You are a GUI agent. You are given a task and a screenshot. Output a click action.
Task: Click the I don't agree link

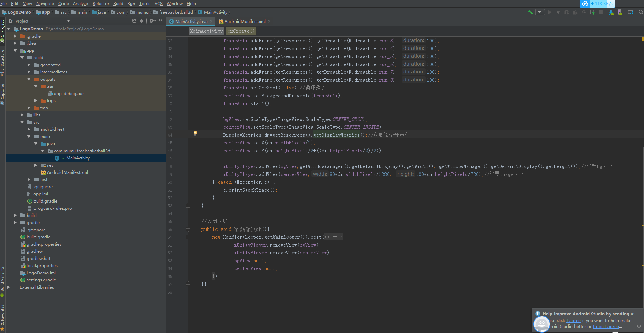coord(606,327)
